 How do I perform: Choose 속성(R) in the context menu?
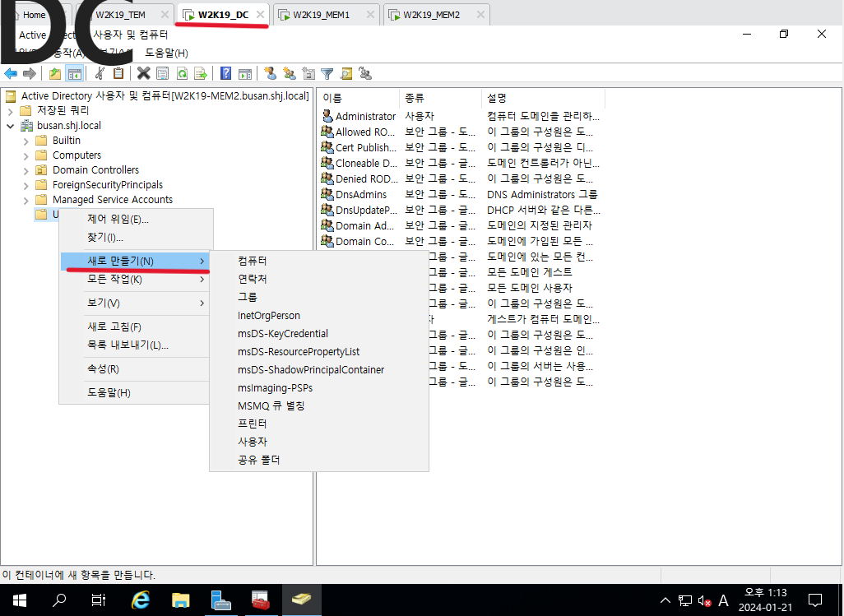point(135,369)
